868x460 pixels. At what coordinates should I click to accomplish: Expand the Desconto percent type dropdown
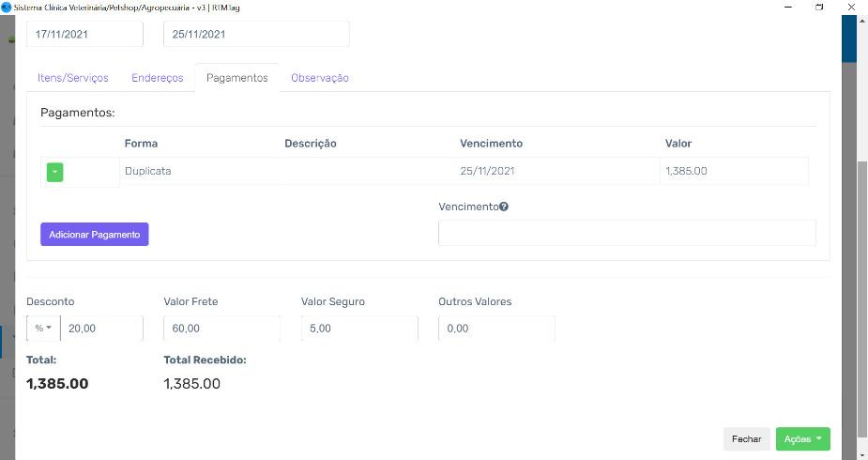pos(43,329)
